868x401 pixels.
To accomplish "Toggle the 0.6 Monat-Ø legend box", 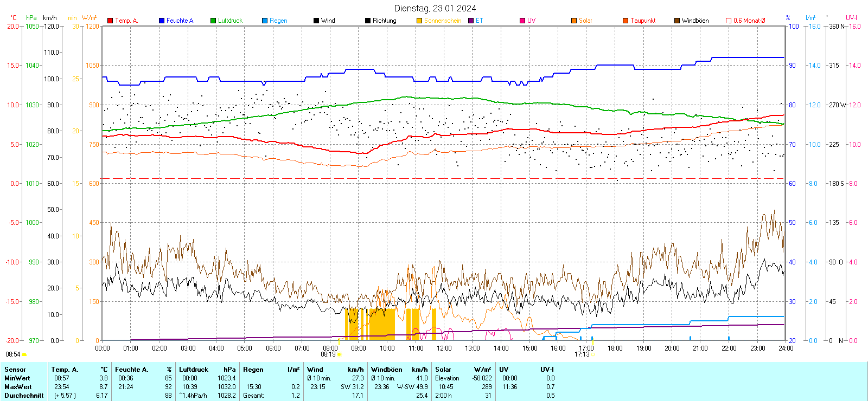I will [x=729, y=21].
